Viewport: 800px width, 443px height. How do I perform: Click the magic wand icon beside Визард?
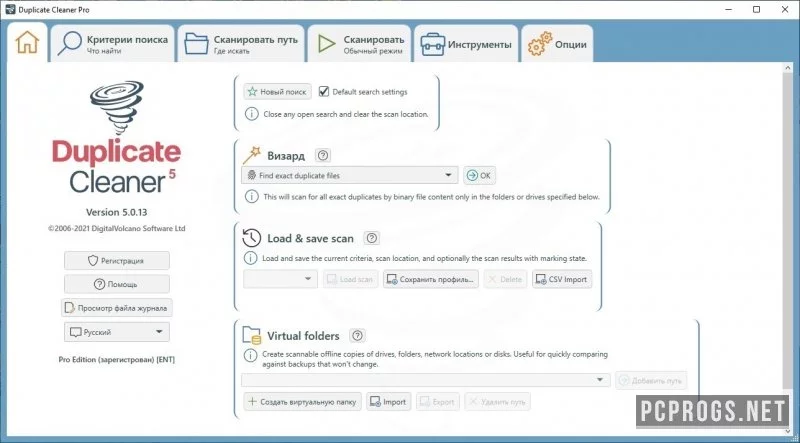[252, 155]
